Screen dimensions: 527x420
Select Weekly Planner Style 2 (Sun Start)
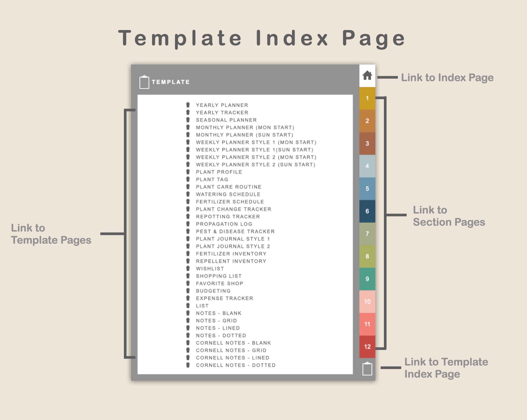coord(255,164)
